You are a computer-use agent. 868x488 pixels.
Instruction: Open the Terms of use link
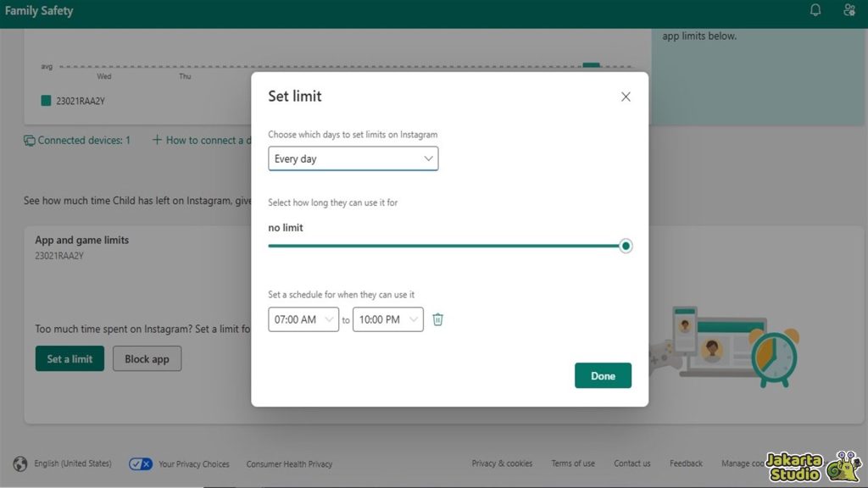click(x=573, y=463)
